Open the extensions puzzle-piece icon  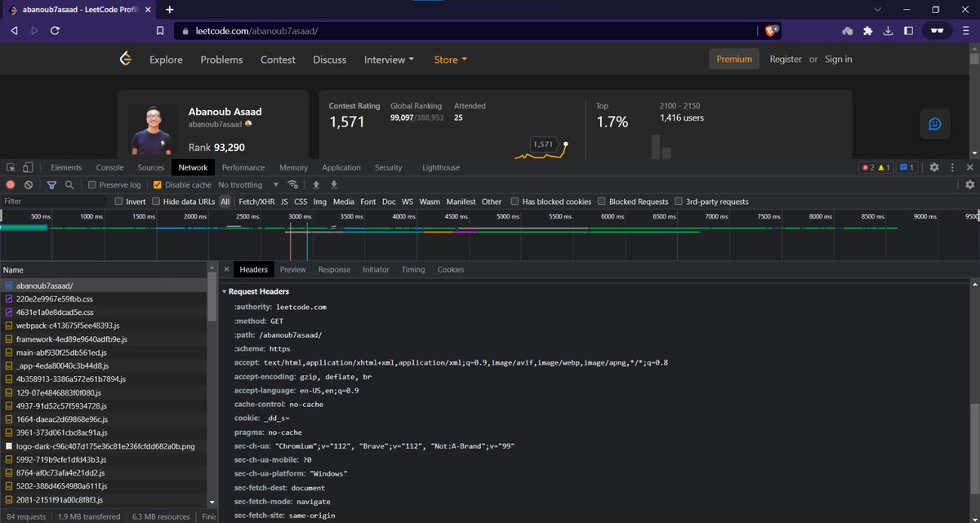tap(867, 31)
